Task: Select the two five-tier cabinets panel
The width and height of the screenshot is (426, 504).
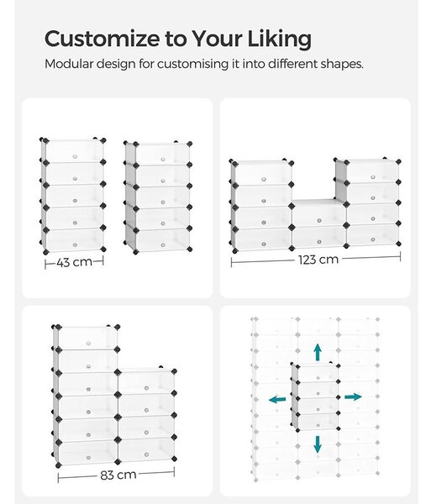Action: (117, 198)
